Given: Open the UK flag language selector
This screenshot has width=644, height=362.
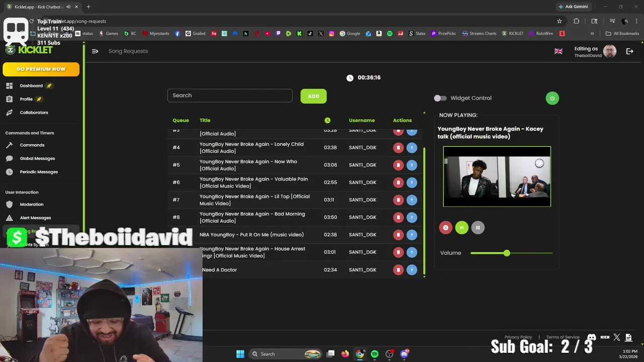Looking at the screenshot, I should [x=558, y=51].
